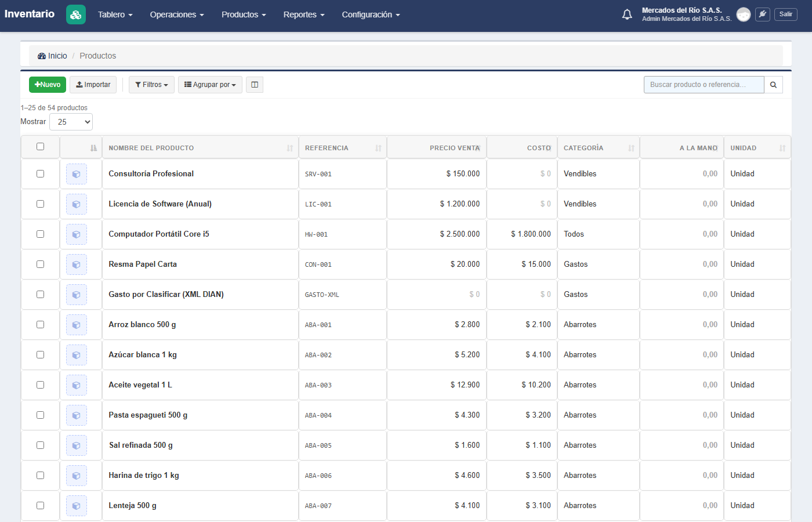This screenshot has width=812, height=522.
Task: Select the Harina de trigo 1 kg checkbox
Action: [40, 475]
